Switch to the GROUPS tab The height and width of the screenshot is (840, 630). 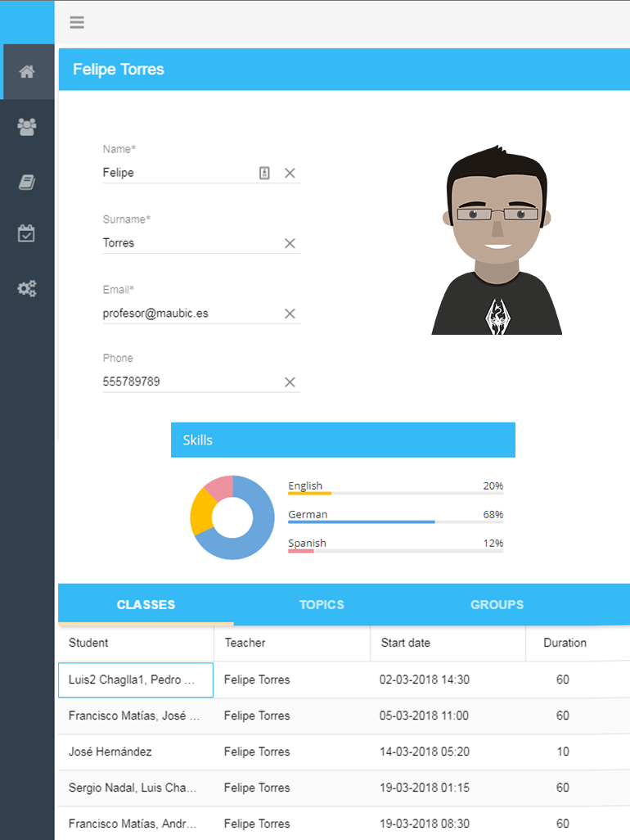coord(497,605)
